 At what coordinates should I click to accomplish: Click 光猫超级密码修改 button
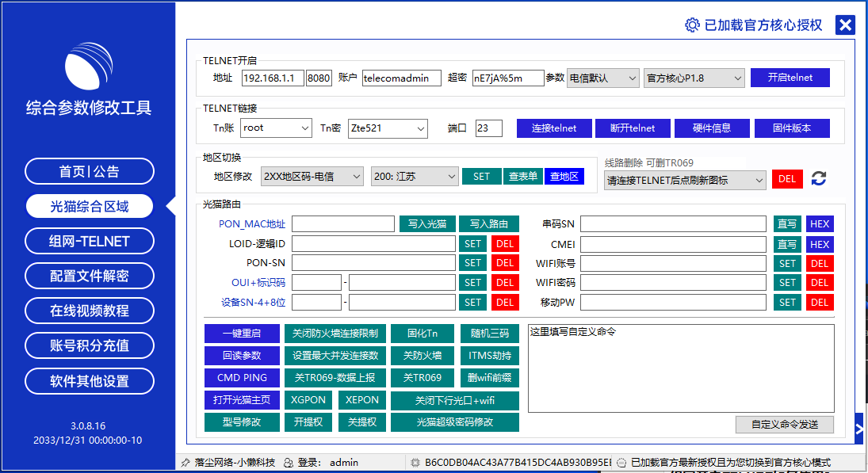point(455,422)
